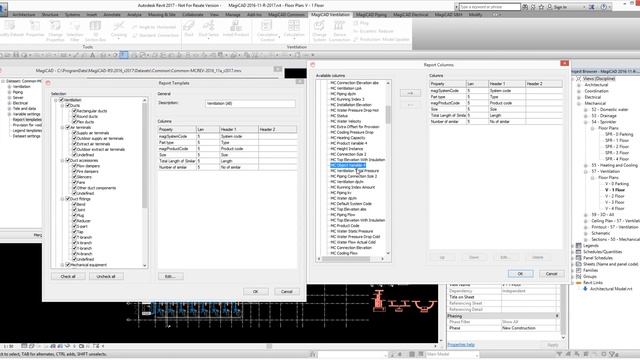Click the Properties ribbon icon
Image resolution: width=640 pixels, height=360 pixels.
(35, 27)
